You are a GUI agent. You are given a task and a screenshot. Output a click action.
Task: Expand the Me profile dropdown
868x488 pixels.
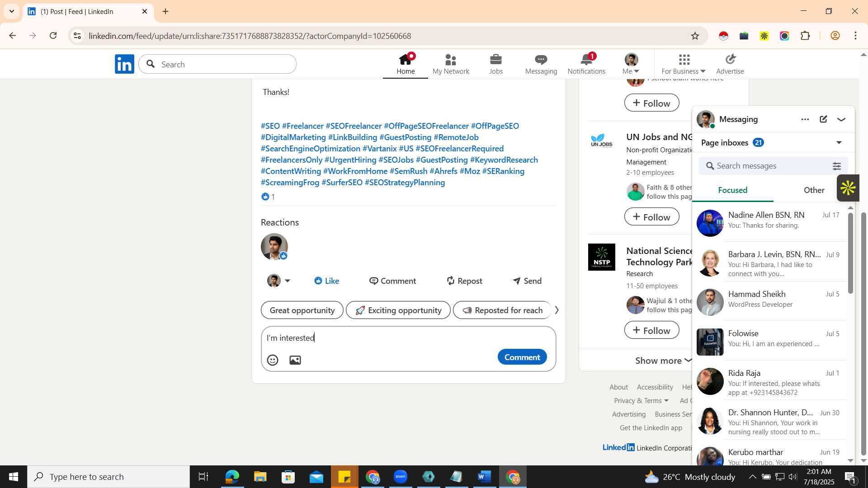pyautogui.click(x=631, y=64)
